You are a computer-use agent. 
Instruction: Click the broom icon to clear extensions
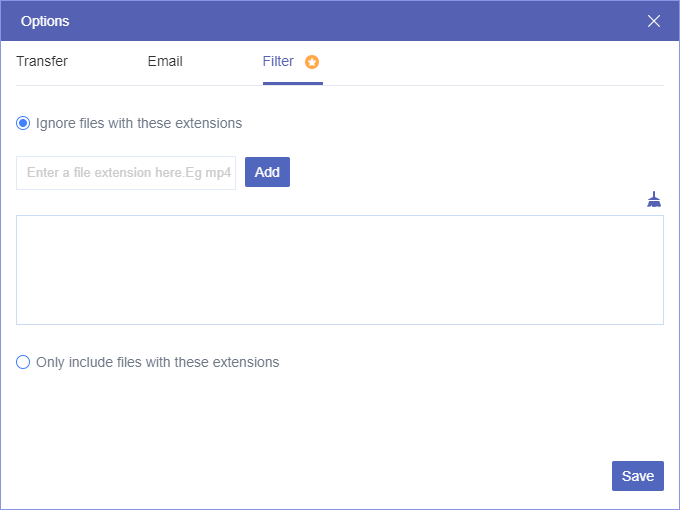click(654, 200)
